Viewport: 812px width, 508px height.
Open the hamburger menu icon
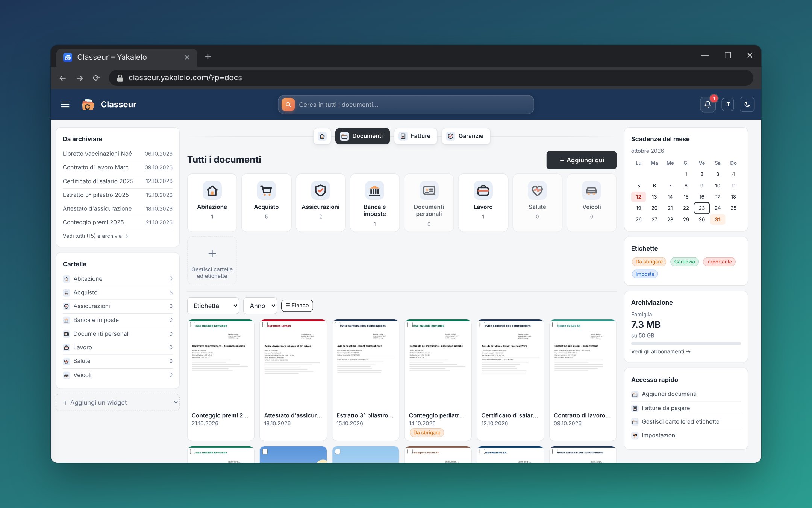pos(65,105)
